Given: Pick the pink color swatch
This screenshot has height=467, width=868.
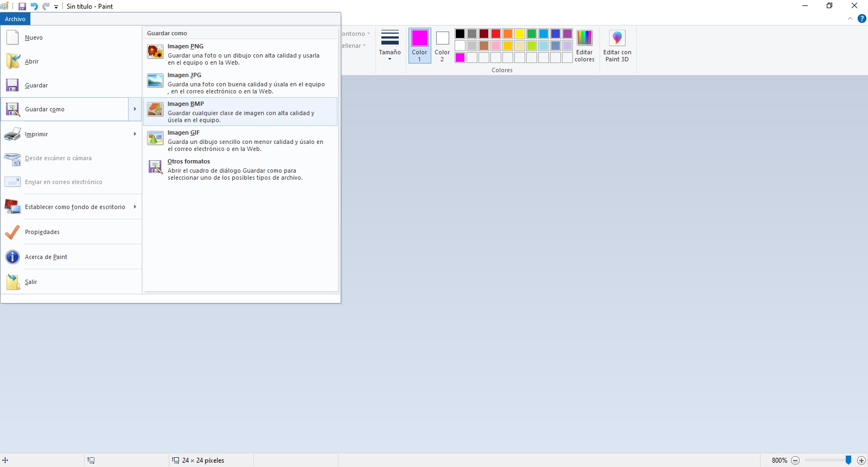Looking at the screenshot, I should [496, 46].
